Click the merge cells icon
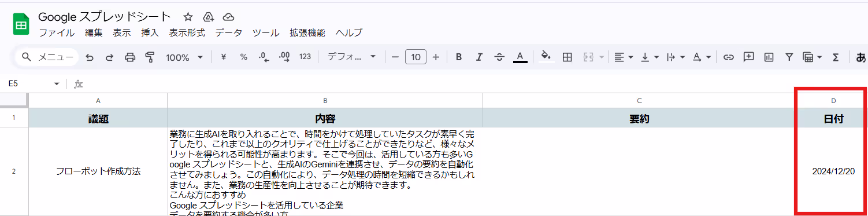Viewport: 868px width, 216px height. point(589,57)
